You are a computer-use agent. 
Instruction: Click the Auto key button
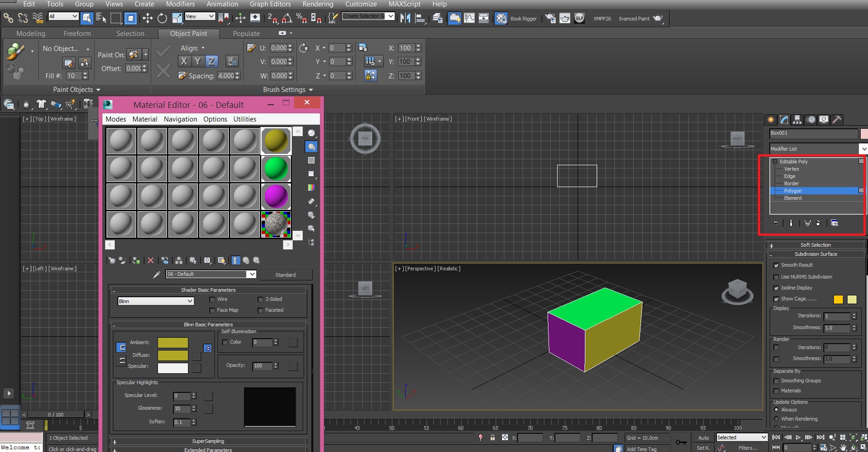704,438
